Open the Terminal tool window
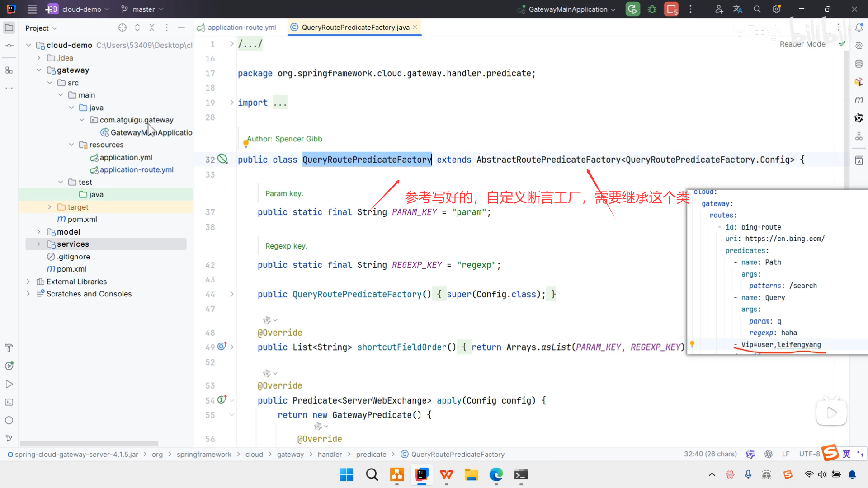Image resolution: width=868 pixels, height=488 pixels. 9,402
